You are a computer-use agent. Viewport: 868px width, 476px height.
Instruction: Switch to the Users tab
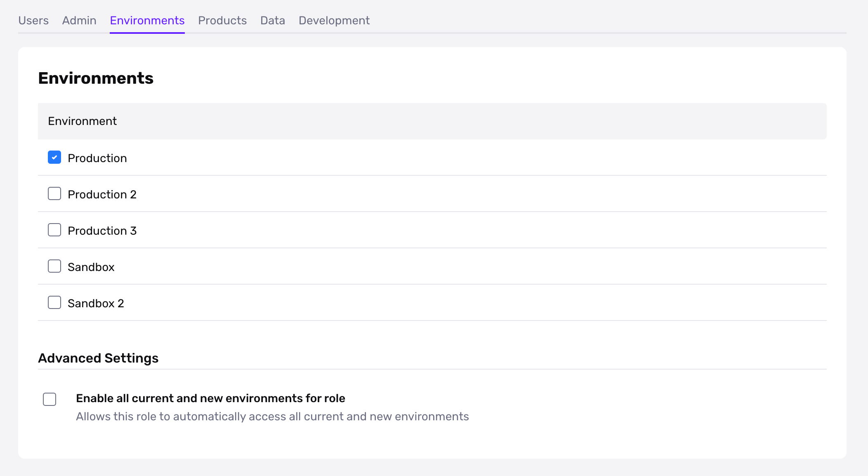click(33, 21)
